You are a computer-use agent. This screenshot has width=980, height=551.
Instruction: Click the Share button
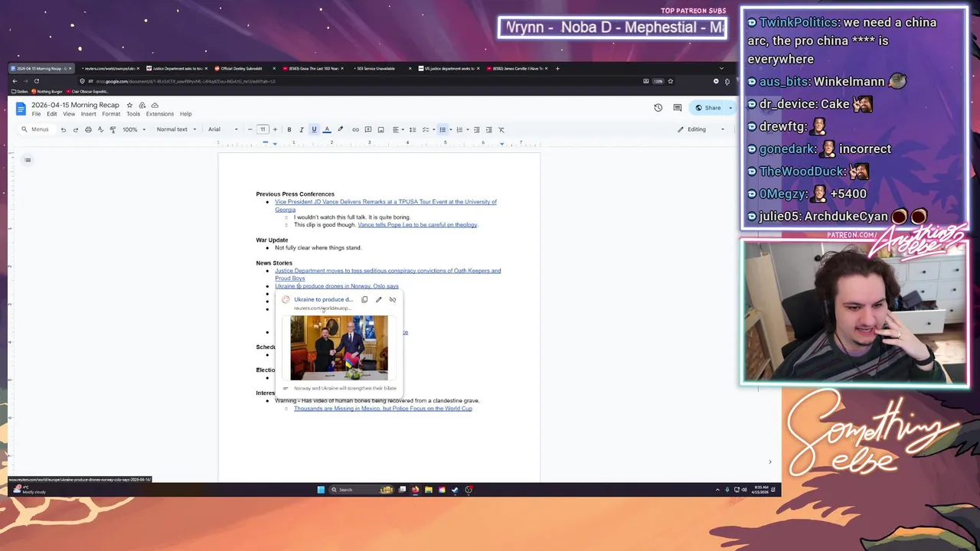coord(708,108)
